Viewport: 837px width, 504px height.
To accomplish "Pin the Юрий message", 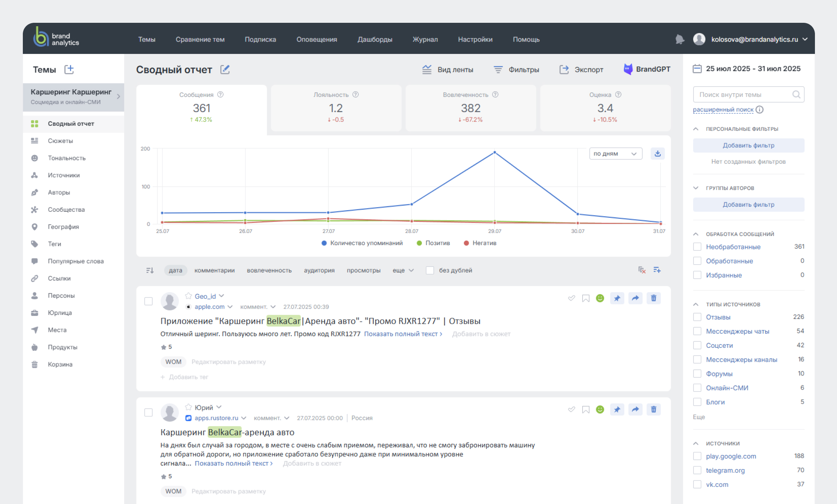I will (x=617, y=409).
